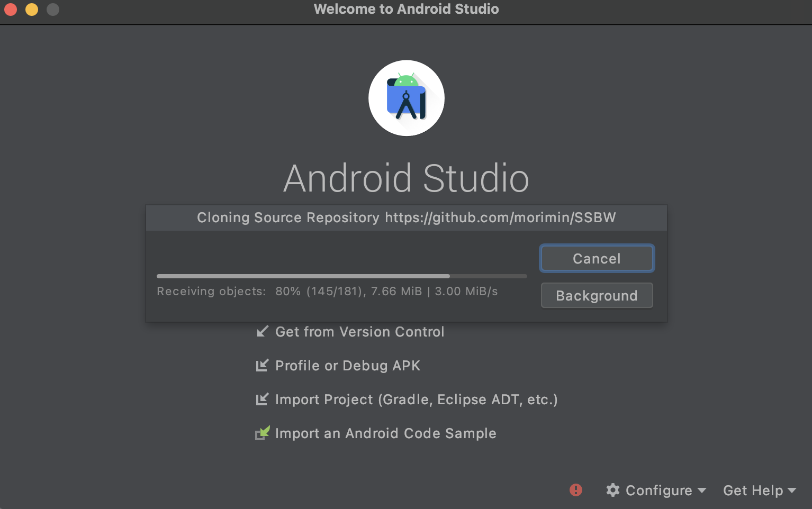This screenshot has width=812, height=509.
Task: Click the cloning progress bar
Action: pyautogui.click(x=342, y=276)
